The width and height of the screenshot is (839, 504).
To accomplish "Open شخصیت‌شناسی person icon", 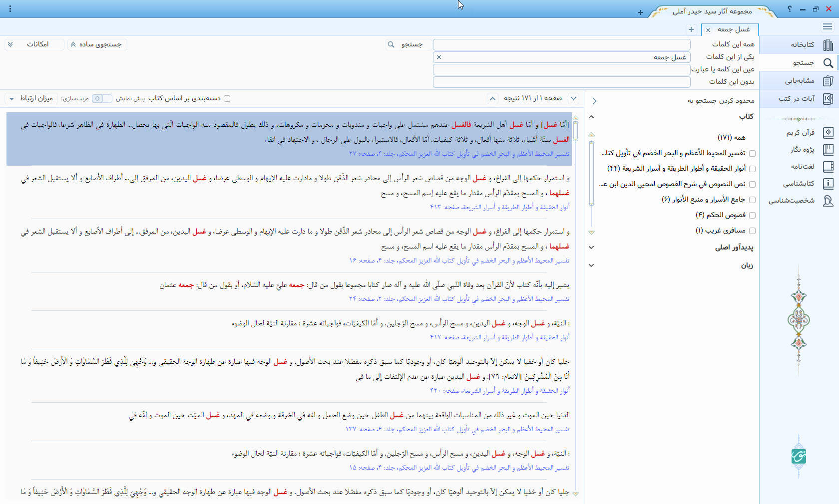I will coord(828,201).
